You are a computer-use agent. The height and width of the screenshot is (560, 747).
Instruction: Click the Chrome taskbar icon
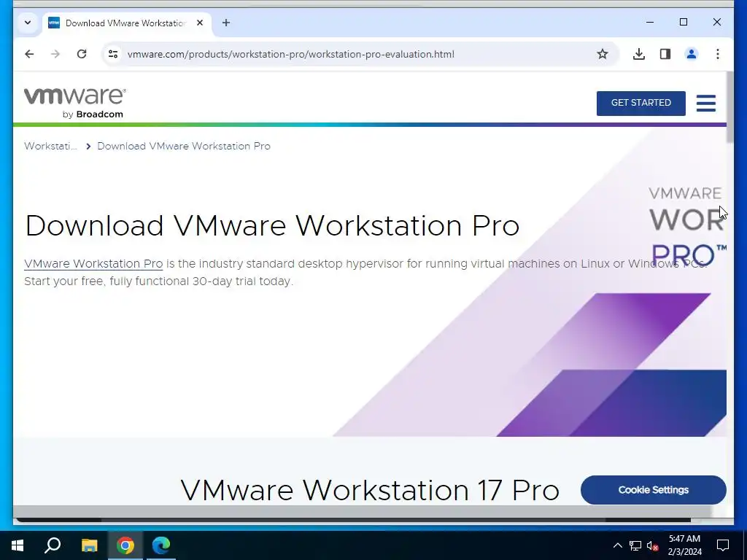click(125, 545)
